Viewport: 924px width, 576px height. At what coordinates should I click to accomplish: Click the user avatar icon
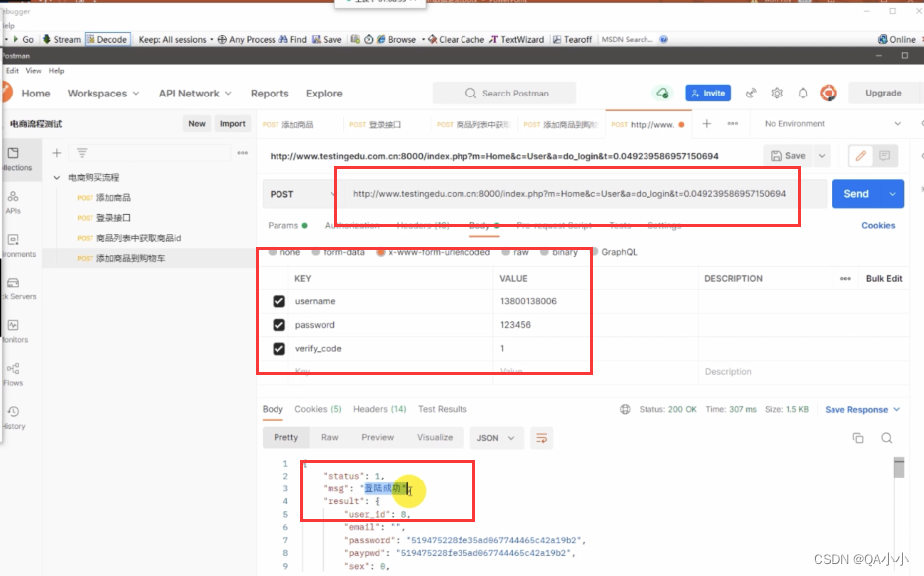[x=829, y=94]
